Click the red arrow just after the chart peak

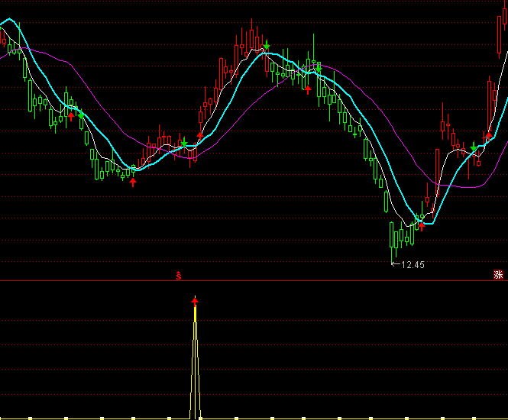pos(308,89)
